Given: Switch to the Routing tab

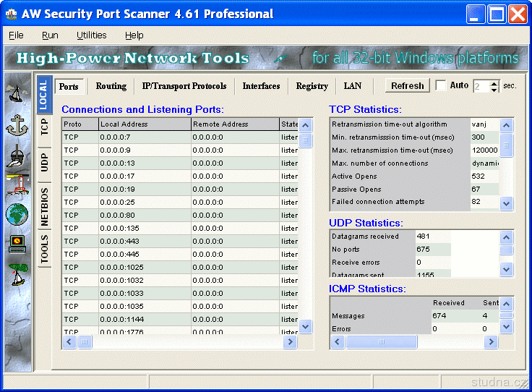Looking at the screenshot, I should [x=111, y=86].
